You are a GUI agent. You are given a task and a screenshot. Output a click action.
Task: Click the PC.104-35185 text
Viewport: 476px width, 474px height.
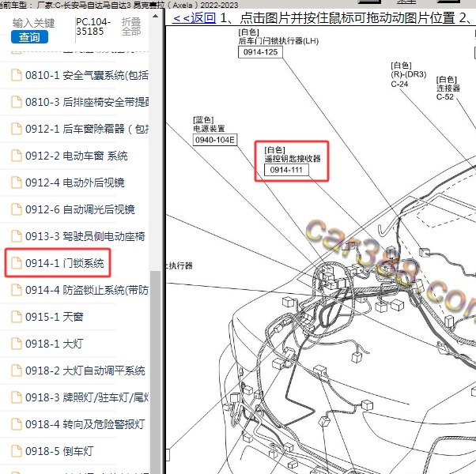click(93, 26)
